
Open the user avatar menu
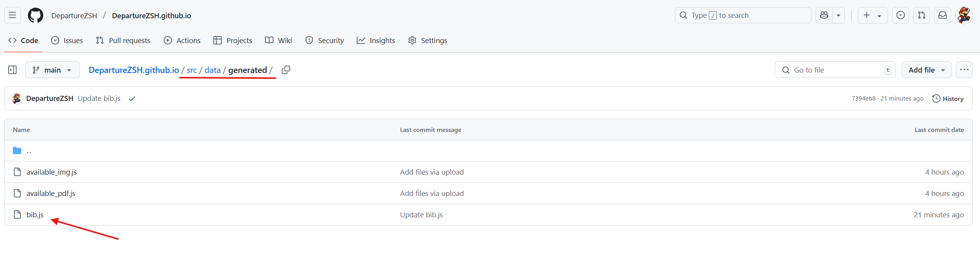[964, 15]
